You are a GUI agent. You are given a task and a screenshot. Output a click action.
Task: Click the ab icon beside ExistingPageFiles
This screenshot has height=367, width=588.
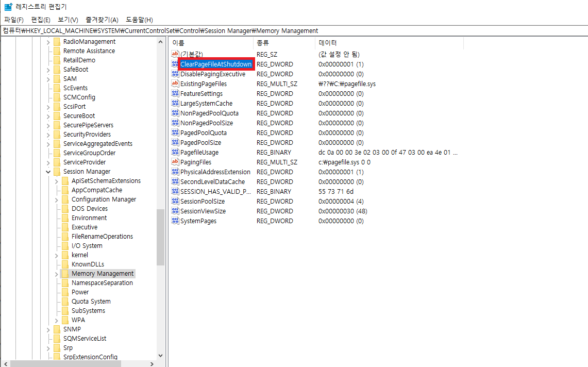coord(175,84)
